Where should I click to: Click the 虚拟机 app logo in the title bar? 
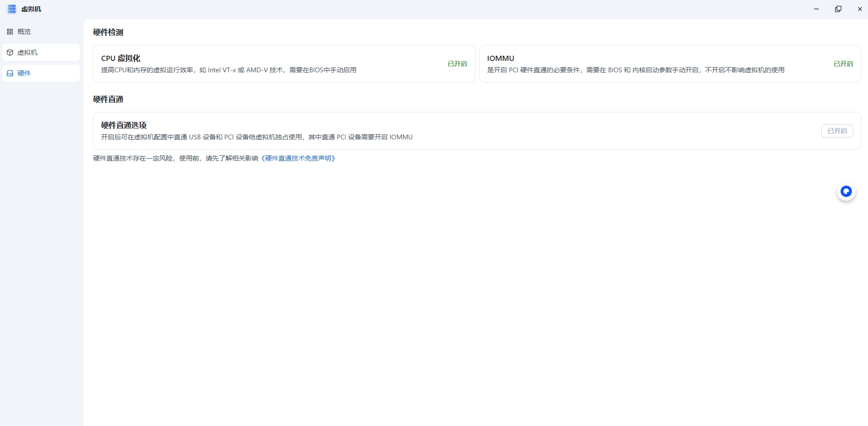tap(11, 9)
